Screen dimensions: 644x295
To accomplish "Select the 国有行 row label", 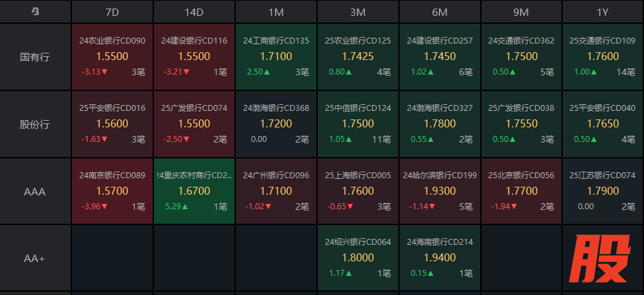I will [35, 57].
